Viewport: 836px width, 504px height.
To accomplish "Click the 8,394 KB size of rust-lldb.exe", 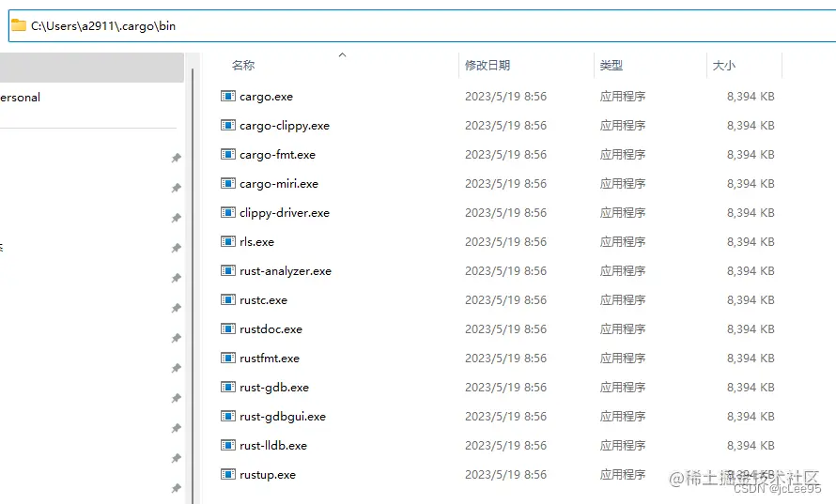I will [751, 446].
